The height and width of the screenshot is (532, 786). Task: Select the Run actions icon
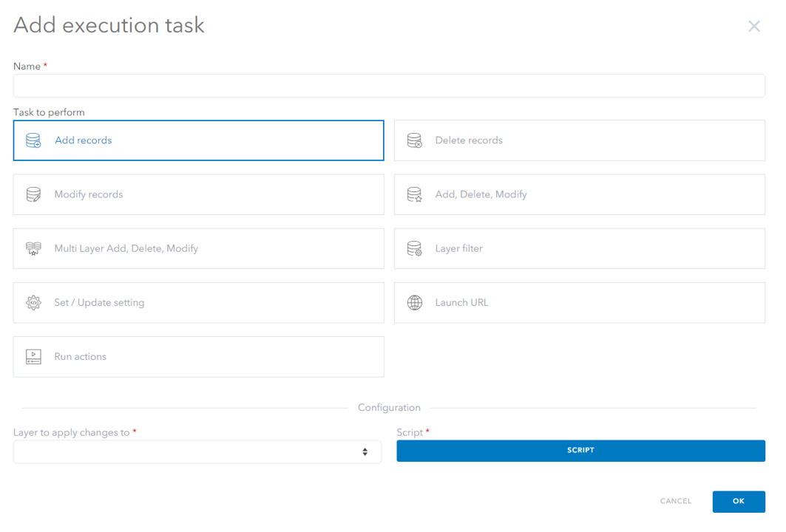33,357
